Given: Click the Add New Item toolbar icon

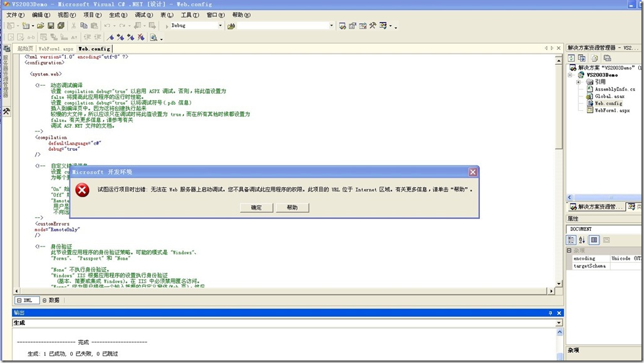Looking at the screenshot, I should [26, 26].
